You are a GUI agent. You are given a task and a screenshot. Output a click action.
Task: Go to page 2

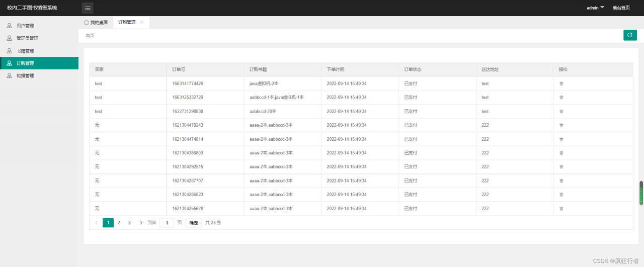[x=119, y=223]
